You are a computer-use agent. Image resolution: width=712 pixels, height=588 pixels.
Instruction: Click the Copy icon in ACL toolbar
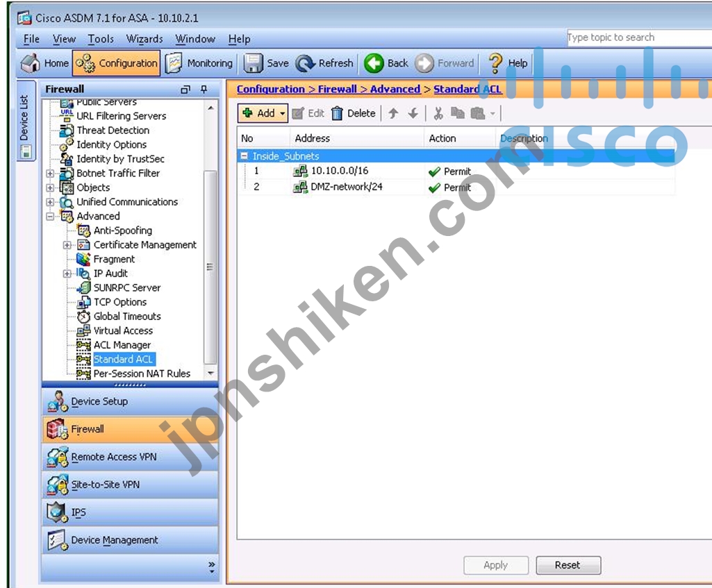point(458,113)
